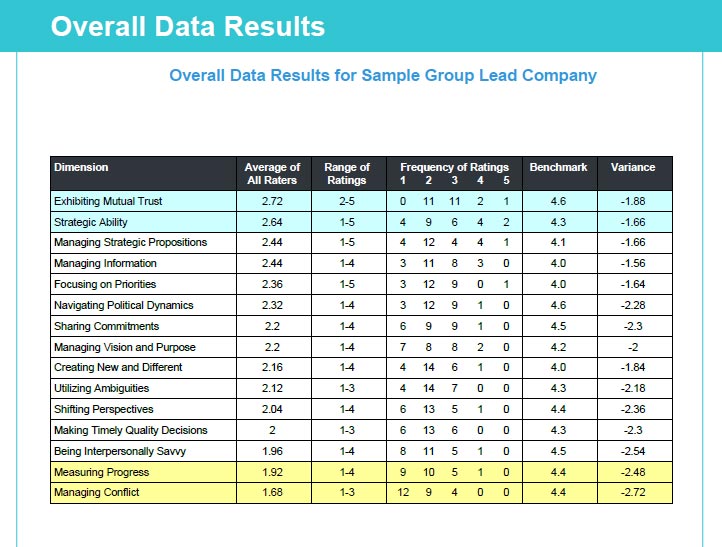This screenshot has height=547, width=722.
Task: Select variance -1.84 for Creating New and Different
Action: pos(633,367)
